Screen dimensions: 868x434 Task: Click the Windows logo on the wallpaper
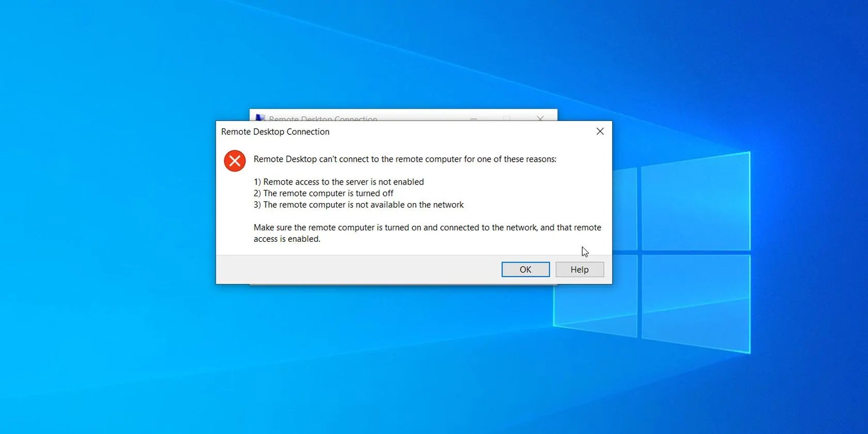coord(652,253)
